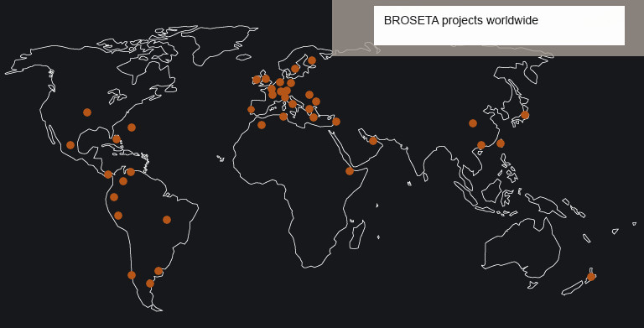Click the marker in Peru

coord(118,216)
